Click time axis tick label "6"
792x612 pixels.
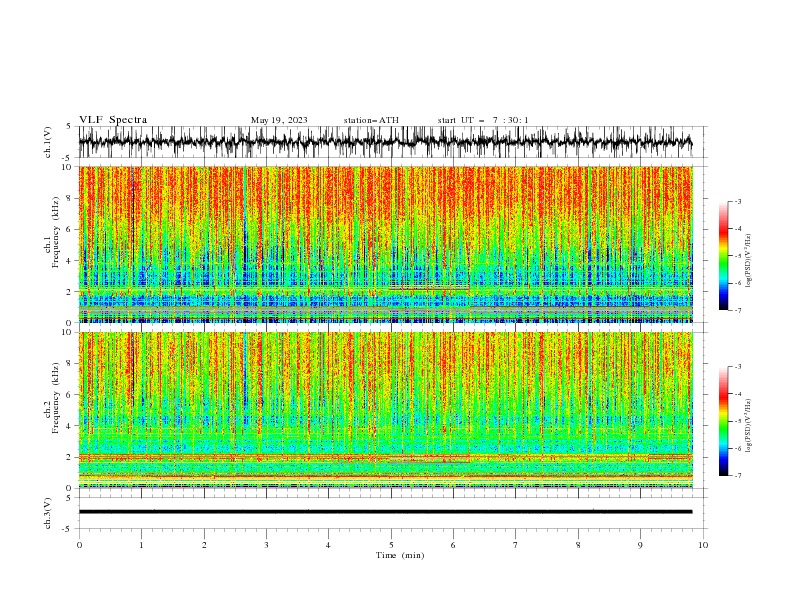click(x=453, y=545)
